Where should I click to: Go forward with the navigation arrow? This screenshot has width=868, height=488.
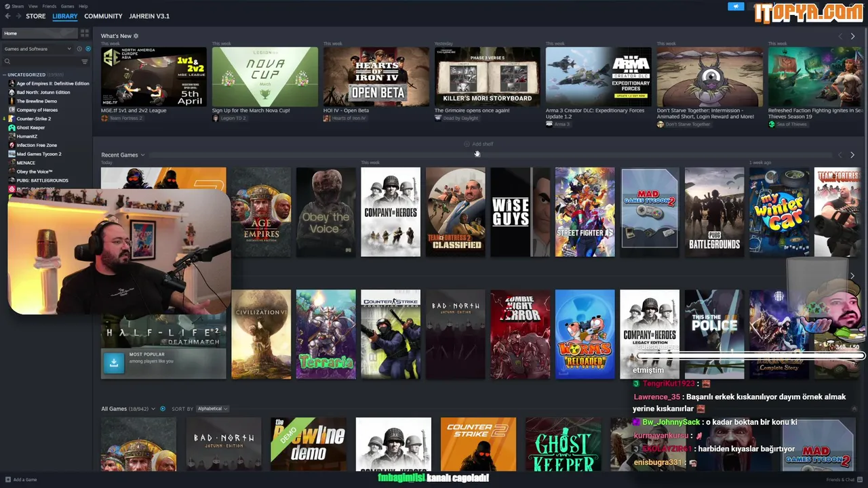tap(17, 16)
